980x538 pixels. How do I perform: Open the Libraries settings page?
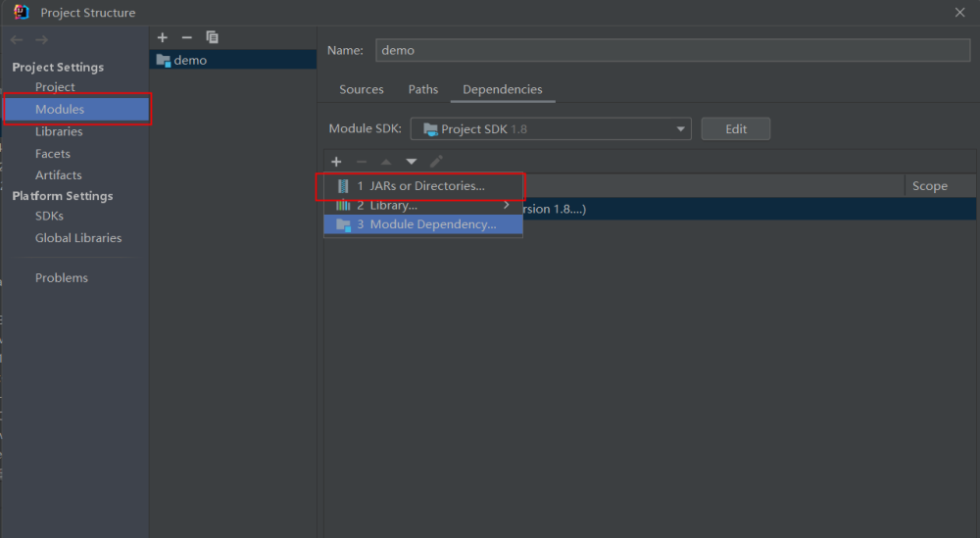pyautogui.click(x=59, y=131)
